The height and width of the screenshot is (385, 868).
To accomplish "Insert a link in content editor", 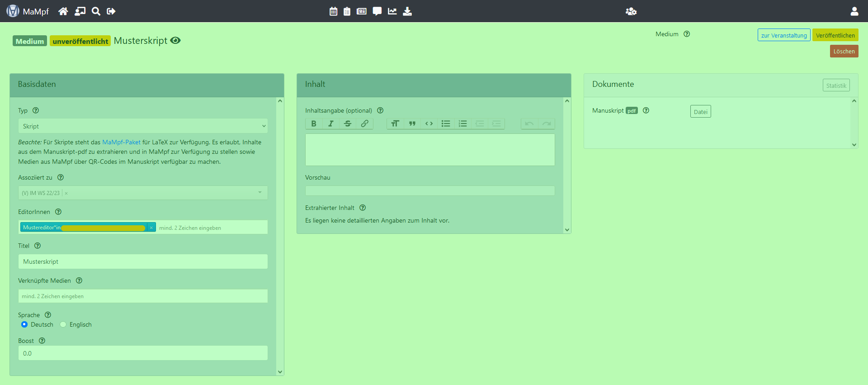I will 364,124.
